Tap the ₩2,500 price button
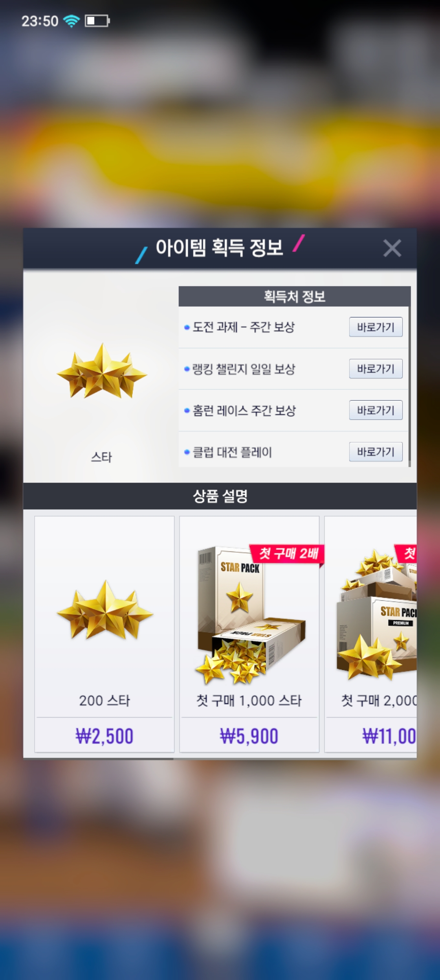This screenshot has height=980, width=440. pyautogui.click(x=105, y=736)
